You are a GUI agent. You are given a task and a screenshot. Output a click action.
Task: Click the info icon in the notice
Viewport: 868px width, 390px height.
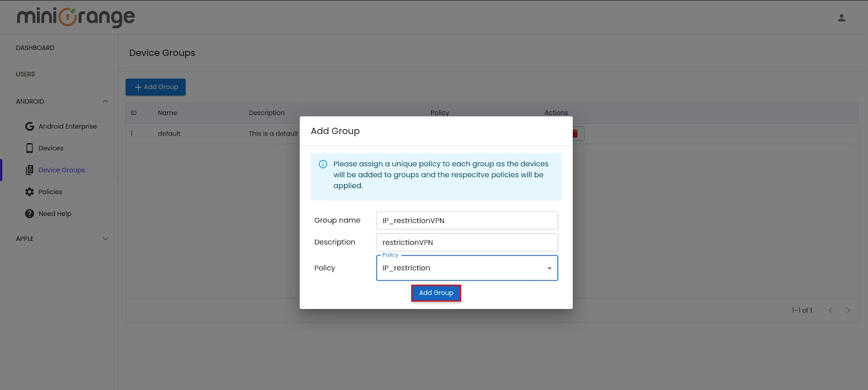(x=323, y=164)
